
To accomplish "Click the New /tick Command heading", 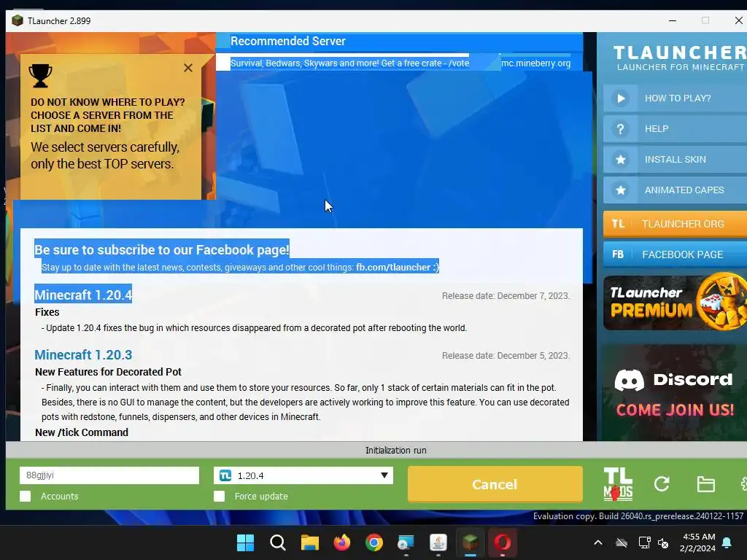I will coord(82,432).
